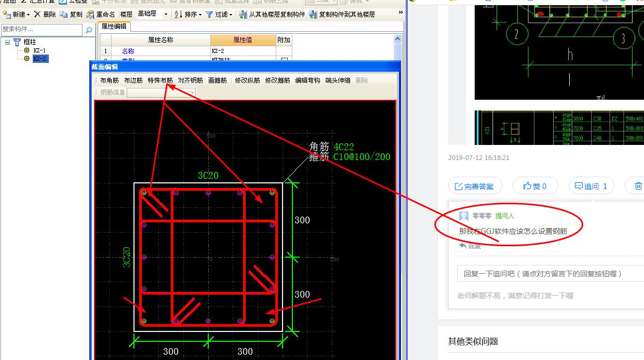Click the column CAD drawing thumbnail

click(559, 52)
